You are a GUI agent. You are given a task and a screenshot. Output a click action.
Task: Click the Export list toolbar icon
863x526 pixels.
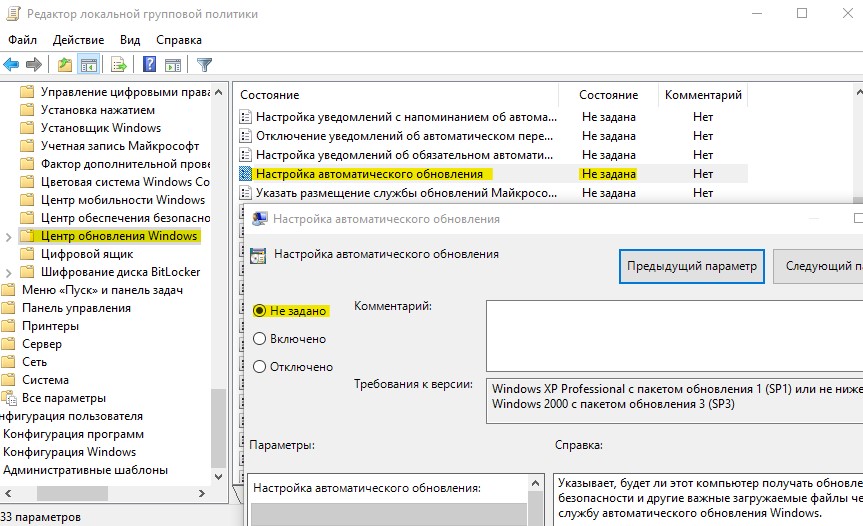pos(119,65)
